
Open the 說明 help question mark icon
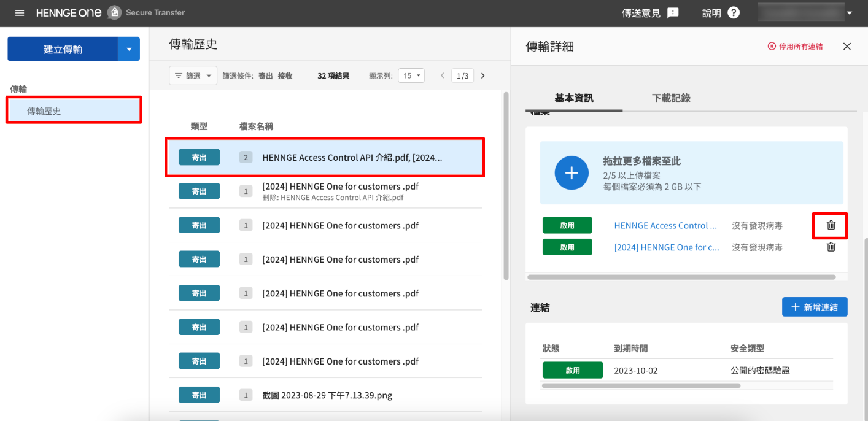[734, 13]
